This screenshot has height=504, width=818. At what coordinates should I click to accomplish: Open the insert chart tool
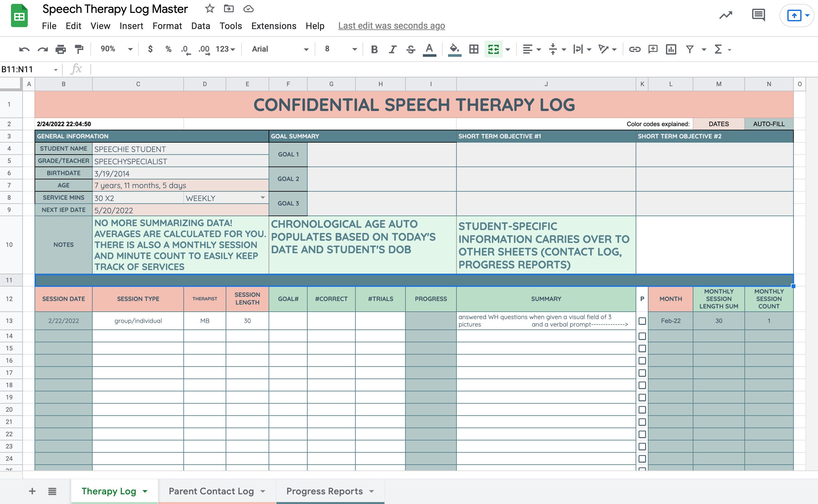click(671, 49)
